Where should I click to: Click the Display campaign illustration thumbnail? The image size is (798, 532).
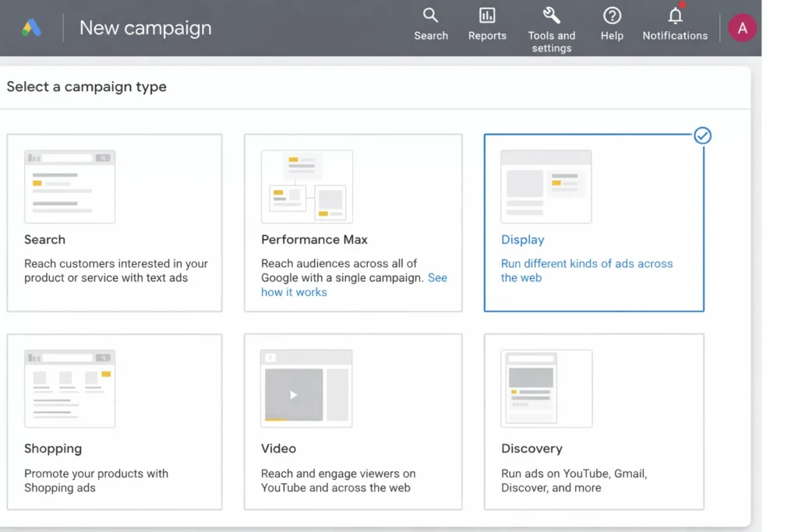click(546, 187)
